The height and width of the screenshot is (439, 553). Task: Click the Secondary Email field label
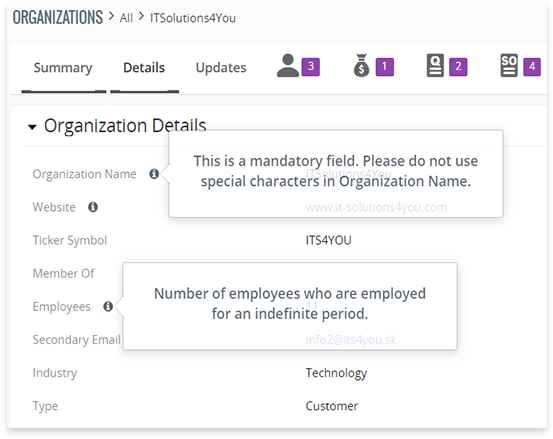pos(76,340)
